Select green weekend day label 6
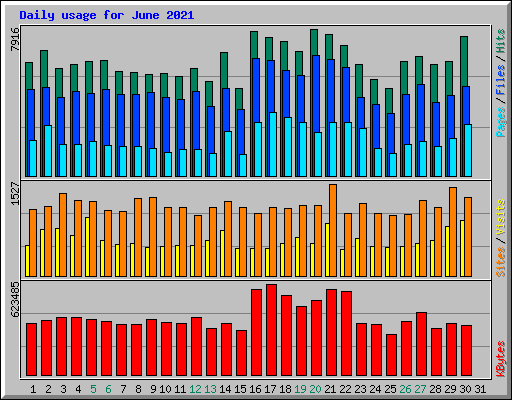The height and width of the screenshot is (400, 512). (108, 389)
